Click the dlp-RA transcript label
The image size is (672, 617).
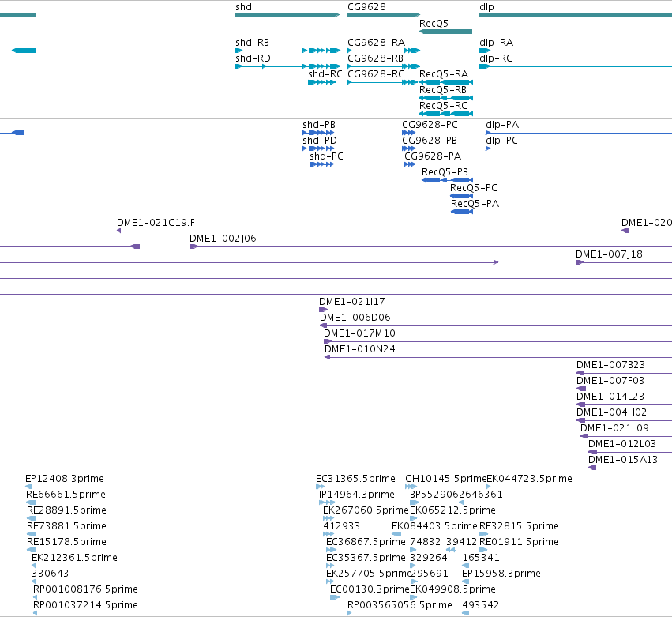pos(496,43)
